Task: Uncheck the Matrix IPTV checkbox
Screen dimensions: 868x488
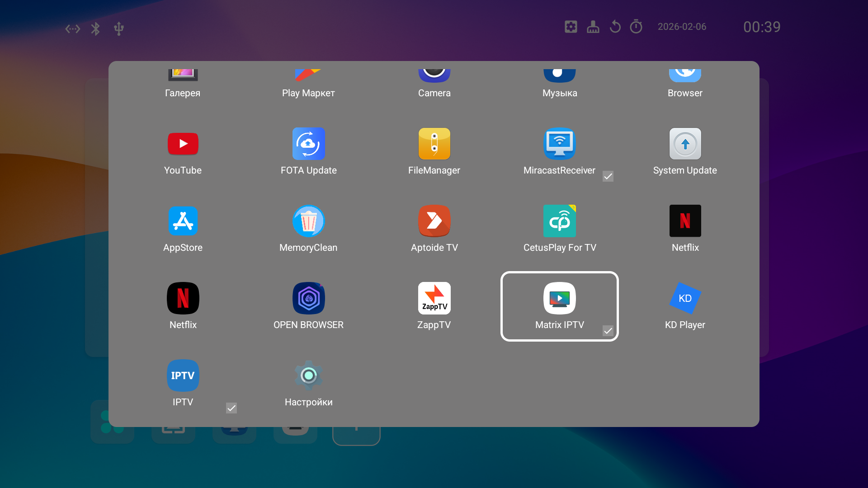Action: (x=608, y=331)
